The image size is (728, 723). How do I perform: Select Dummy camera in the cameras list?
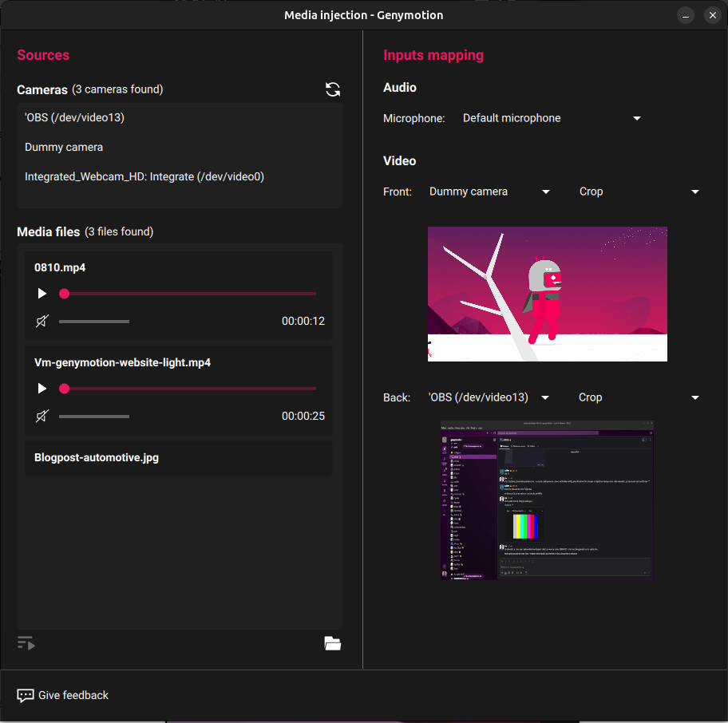click(x=64, y=147)
